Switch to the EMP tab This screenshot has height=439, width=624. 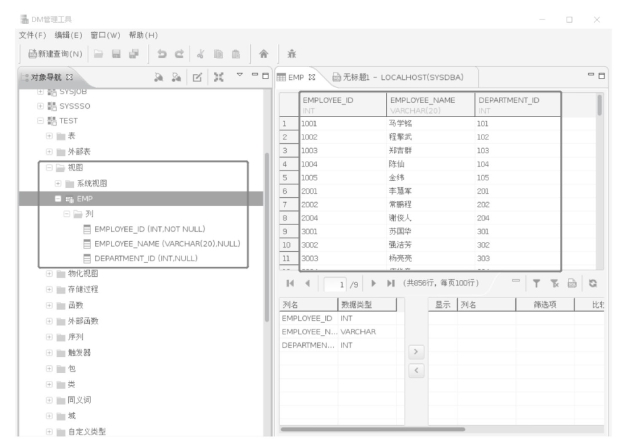(x=296, y=77)
